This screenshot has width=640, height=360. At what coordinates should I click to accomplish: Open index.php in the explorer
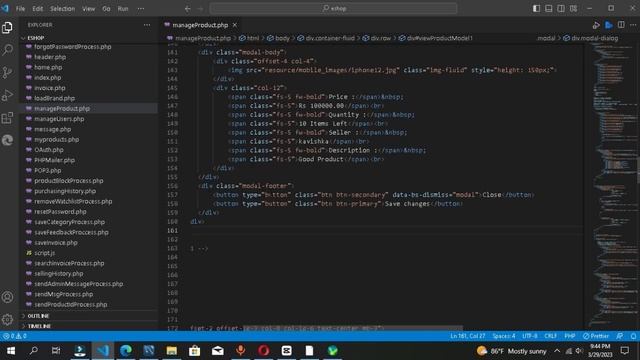(47, 78)
